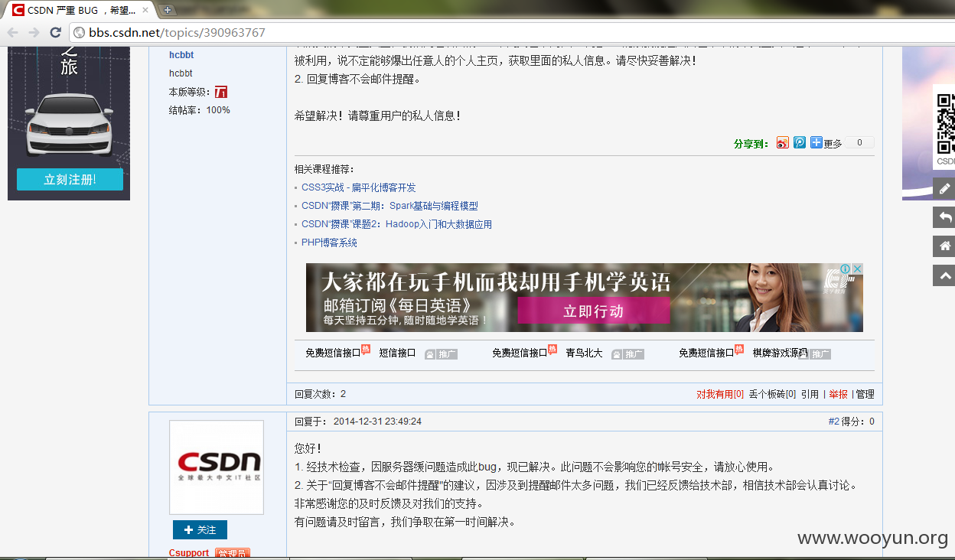Click the #2 floor number link
This screenshot has width=955, height=560.
tap(834, 422)
